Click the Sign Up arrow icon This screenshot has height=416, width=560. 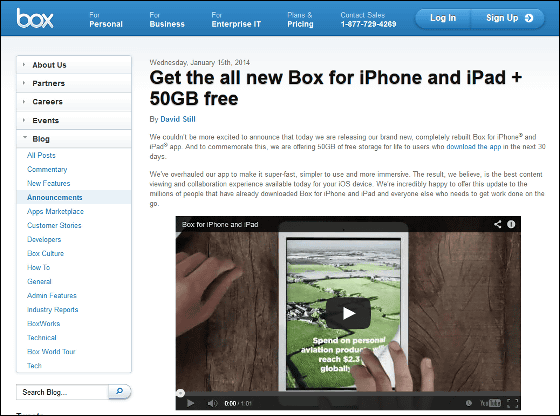tap(529, 18)
